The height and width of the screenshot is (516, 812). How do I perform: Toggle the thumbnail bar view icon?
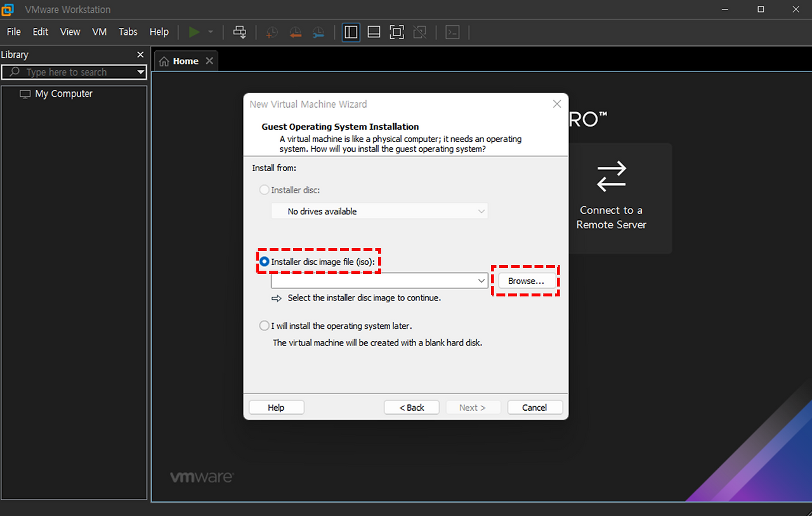point(374,32)
